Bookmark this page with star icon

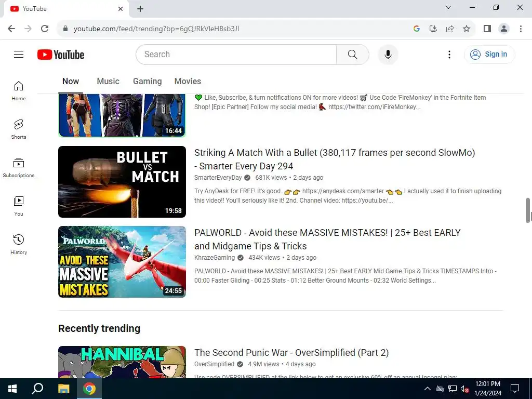click(467, 29)
